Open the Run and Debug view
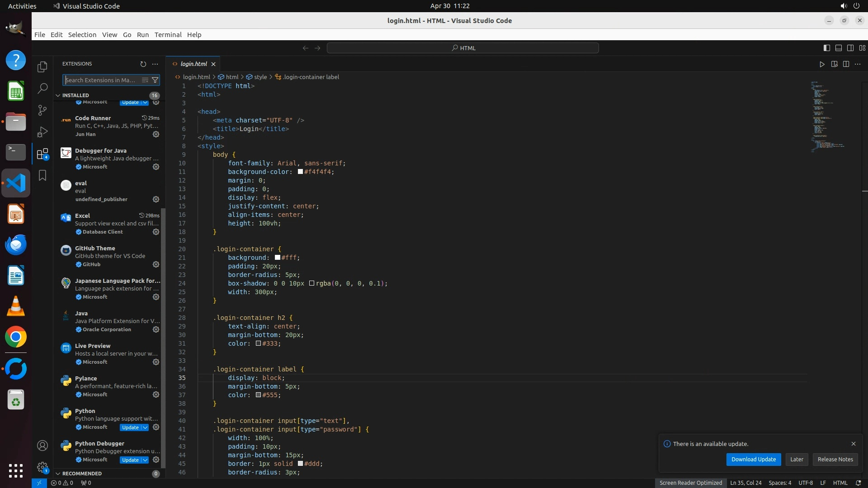 (42, 132)
